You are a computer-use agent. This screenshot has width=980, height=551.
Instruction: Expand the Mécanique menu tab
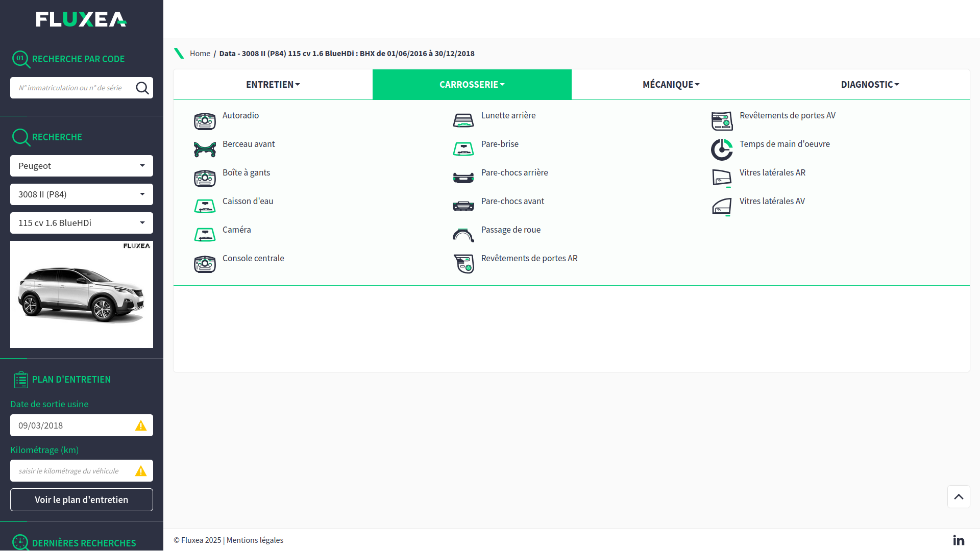(x=671, y=85)
